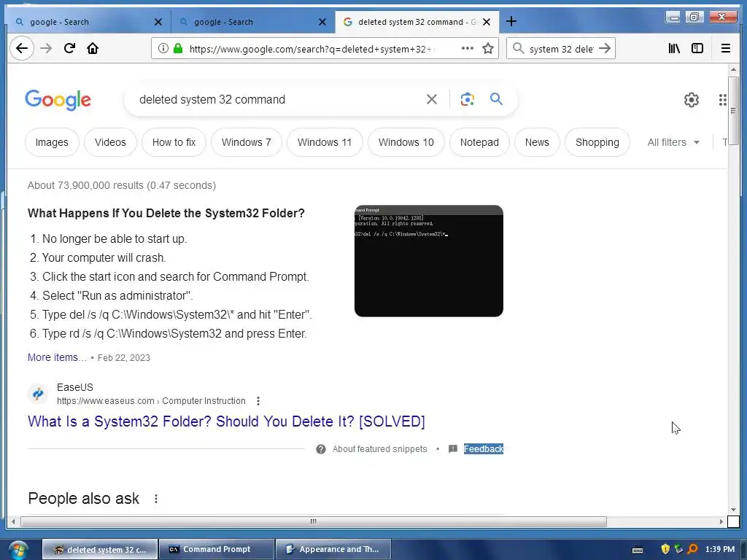
Task: Click the forward navigation arrow
Action: point(46,48)
